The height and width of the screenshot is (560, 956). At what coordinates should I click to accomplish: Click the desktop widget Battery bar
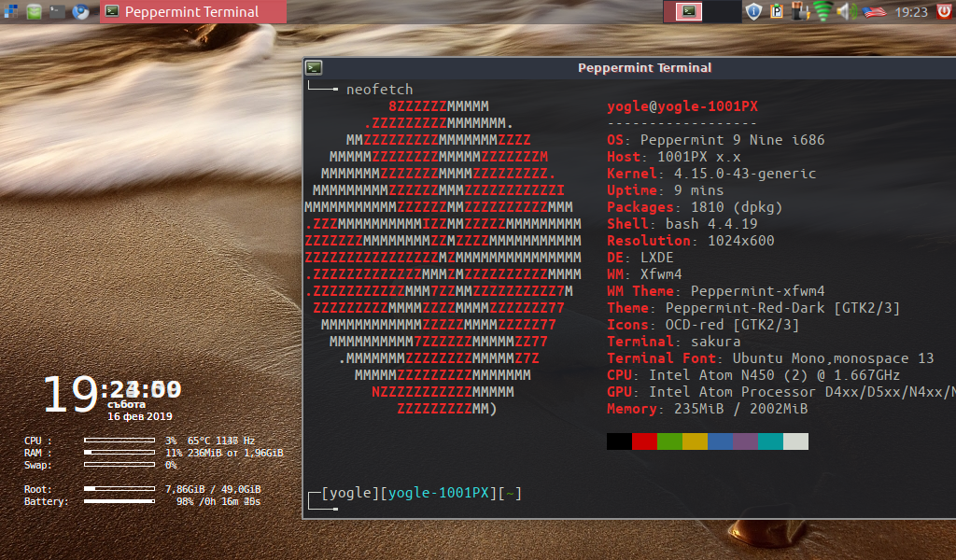(119, 501)
